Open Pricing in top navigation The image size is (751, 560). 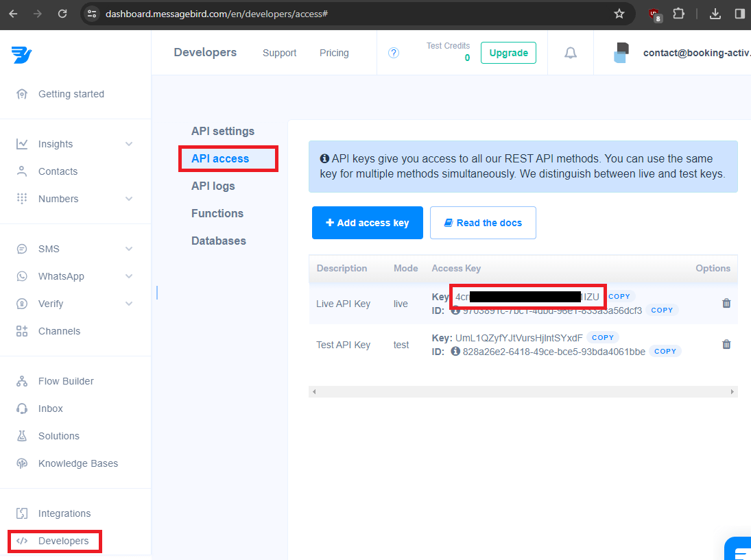pos(334,53)
